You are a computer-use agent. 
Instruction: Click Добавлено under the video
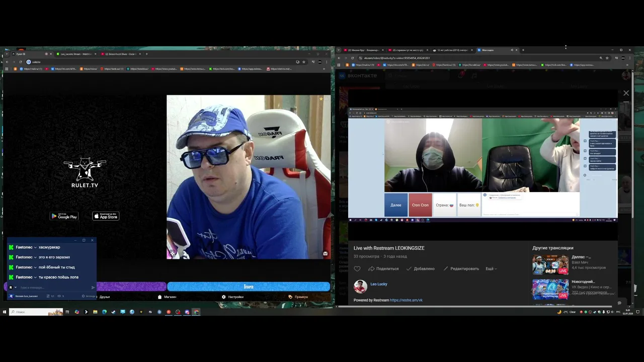[421, 268]
